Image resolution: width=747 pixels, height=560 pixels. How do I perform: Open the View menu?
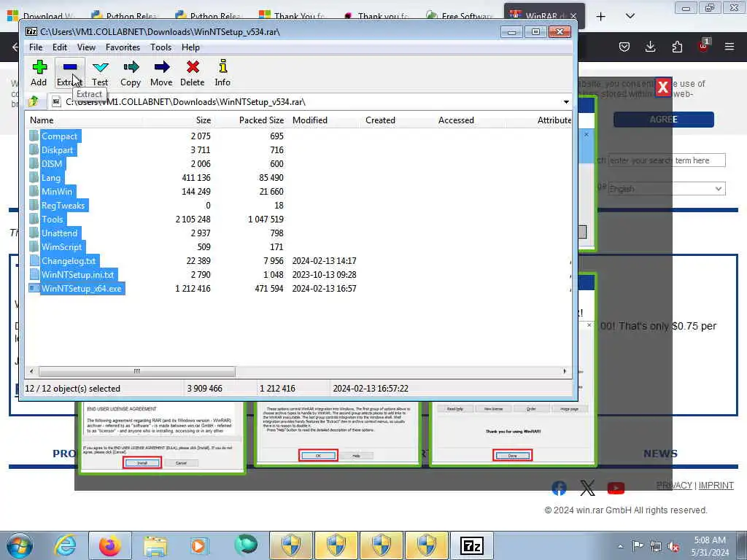(x=86, y=47)
